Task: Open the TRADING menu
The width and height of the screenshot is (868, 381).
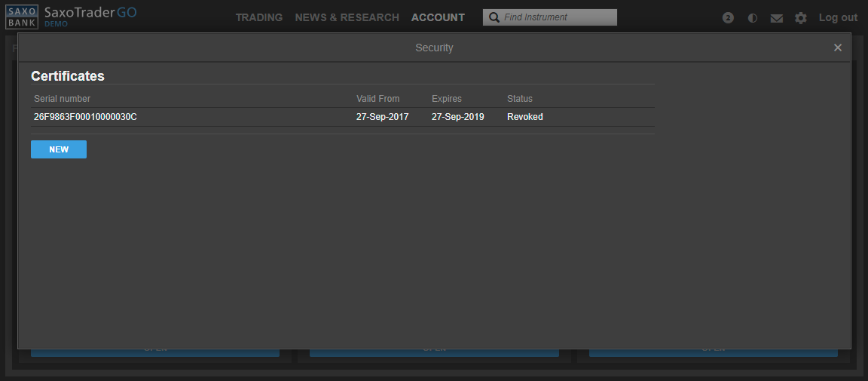Action: [258, 17]
